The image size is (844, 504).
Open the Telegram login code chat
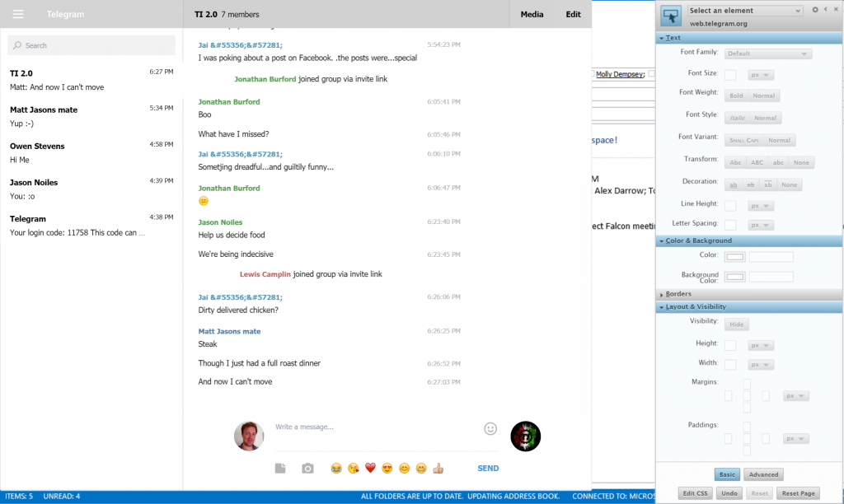(x=91, y=226)
